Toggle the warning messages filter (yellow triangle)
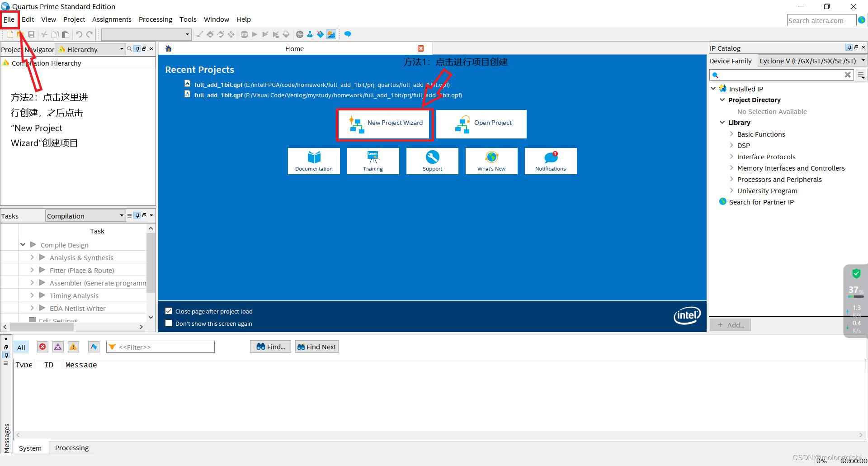This screenshot has width=868, height=466. 73,347
